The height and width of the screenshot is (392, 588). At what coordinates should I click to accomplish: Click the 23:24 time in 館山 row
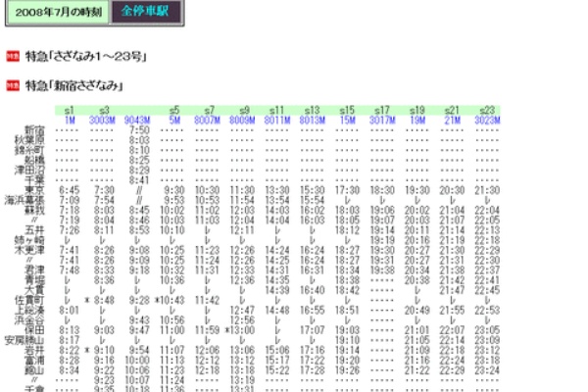487,370
